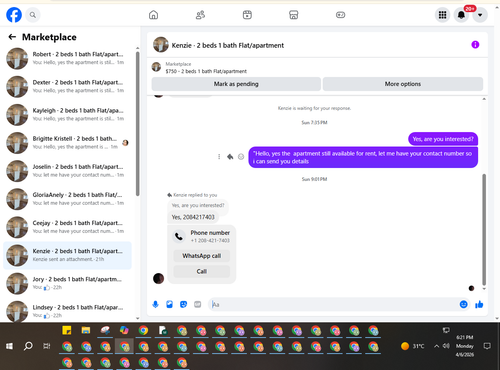This screenshot has height=370, width=500.
Task: Click the volume speaker tray icon
Action: tap(446, 346)
